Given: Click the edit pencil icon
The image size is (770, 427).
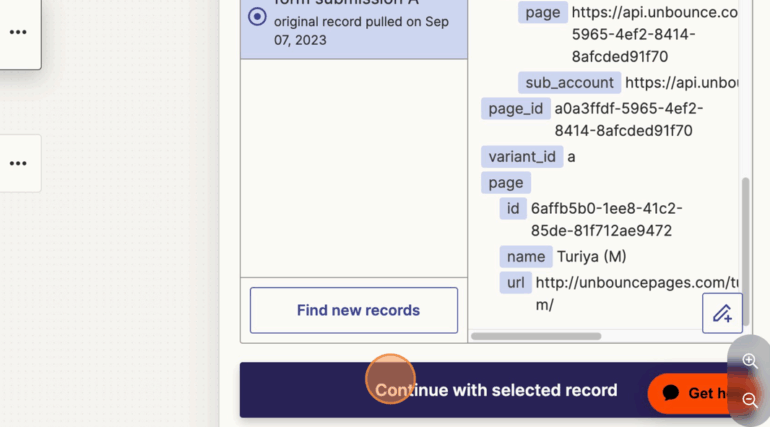Looking at the screenshot, I should point(722,313).
